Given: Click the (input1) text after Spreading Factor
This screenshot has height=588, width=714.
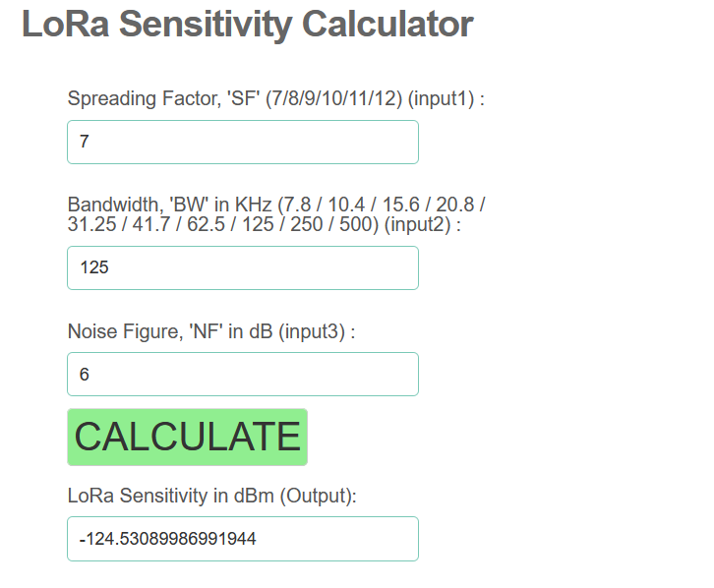Looking at the screenshot, I should coord(441,98).
